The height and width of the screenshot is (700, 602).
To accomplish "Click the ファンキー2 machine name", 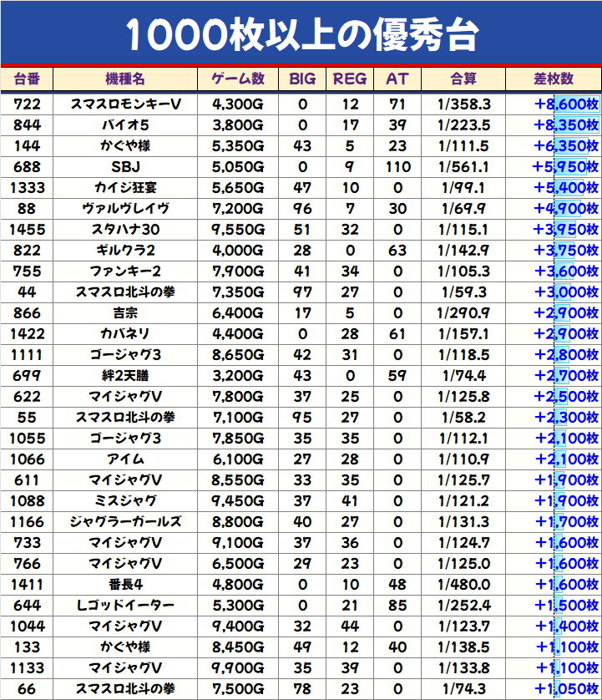I will [125, 271].
